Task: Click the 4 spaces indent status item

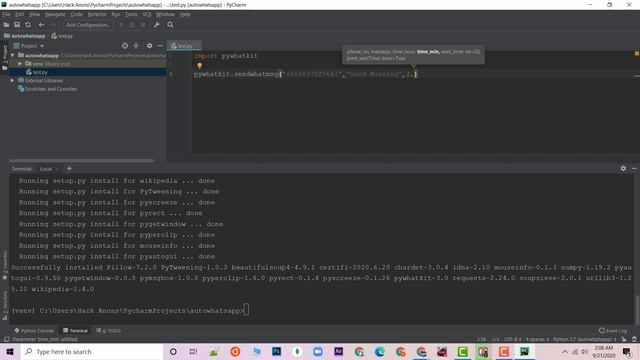Action: [537, 339]
